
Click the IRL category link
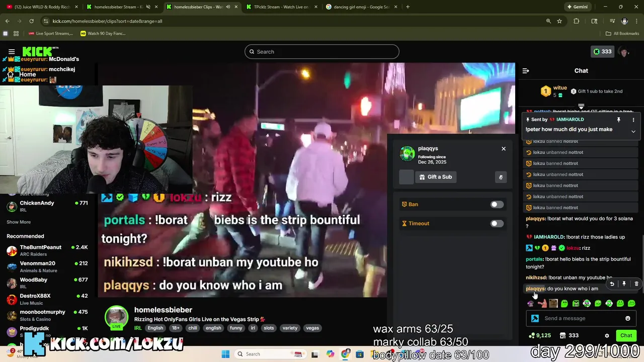click(137, 328)
